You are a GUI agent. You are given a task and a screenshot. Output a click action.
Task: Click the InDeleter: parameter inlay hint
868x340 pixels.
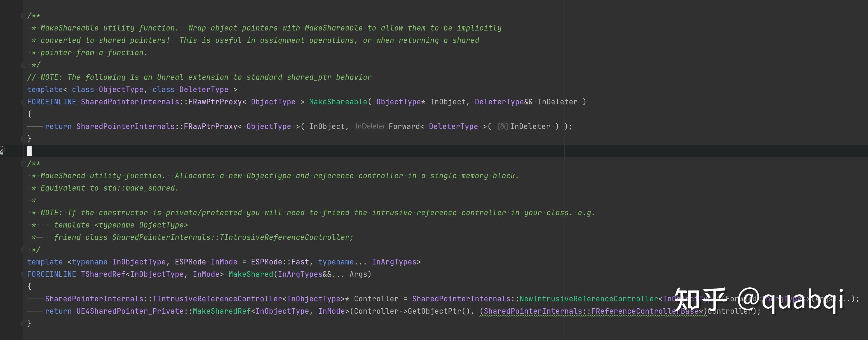[x=371, y=126]
